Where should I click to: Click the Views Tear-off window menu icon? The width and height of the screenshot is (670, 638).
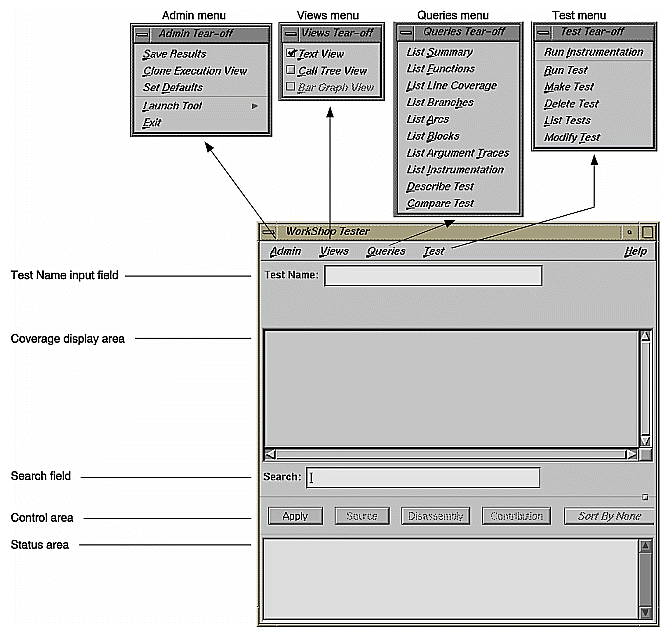(291, 34)
